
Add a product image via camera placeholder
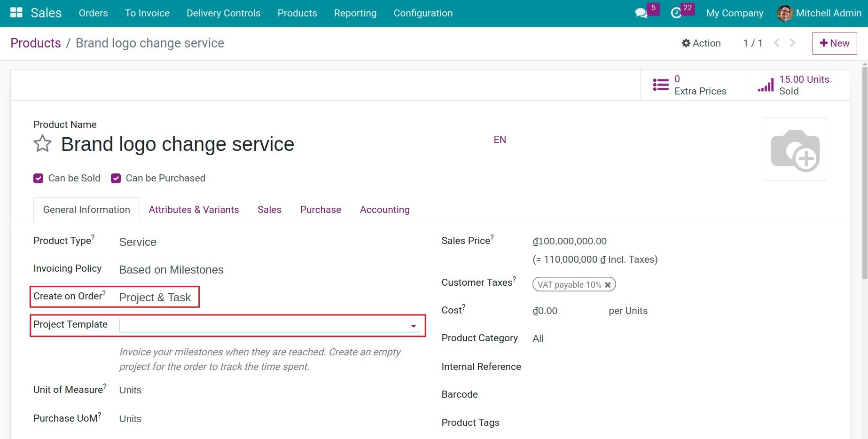point(795,149)
